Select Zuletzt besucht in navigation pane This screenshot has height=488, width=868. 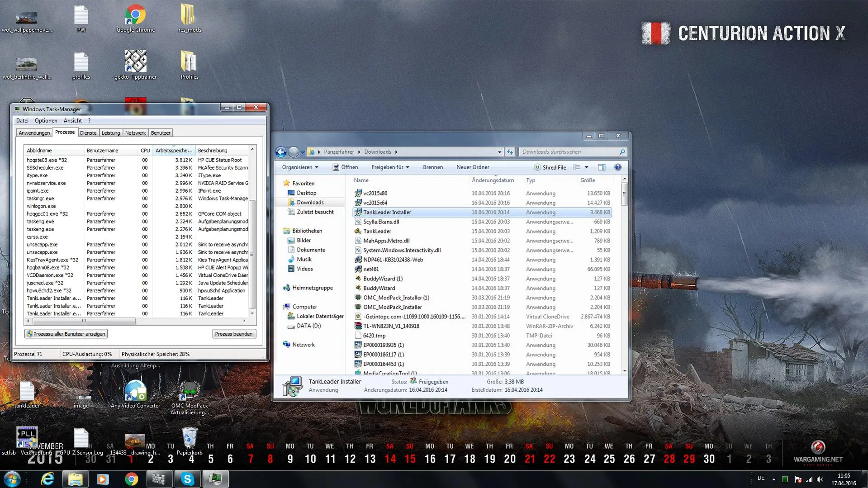click(315, 212)
